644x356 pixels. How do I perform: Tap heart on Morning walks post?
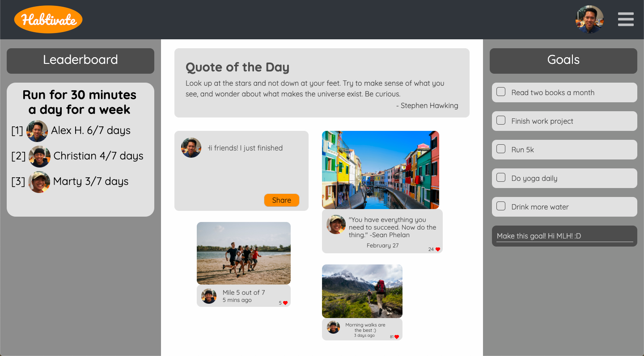(x=397, y=337)
